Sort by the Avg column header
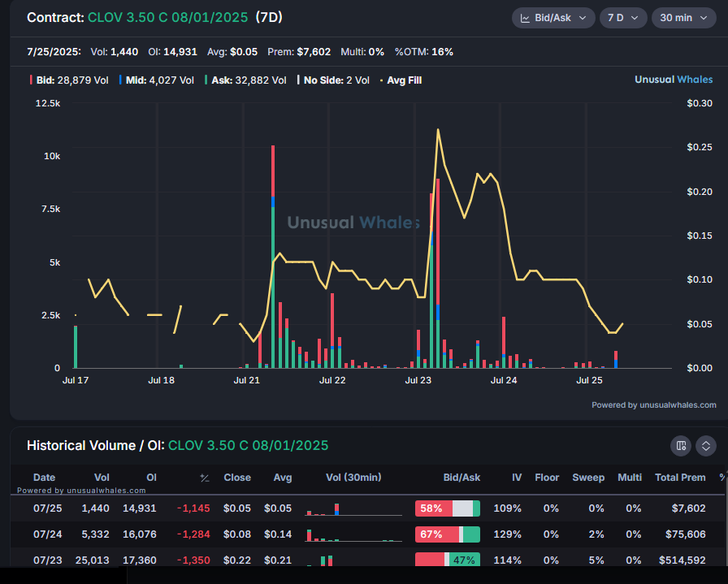The width and height of the screenshot is (728, 584). click(283, 478)
